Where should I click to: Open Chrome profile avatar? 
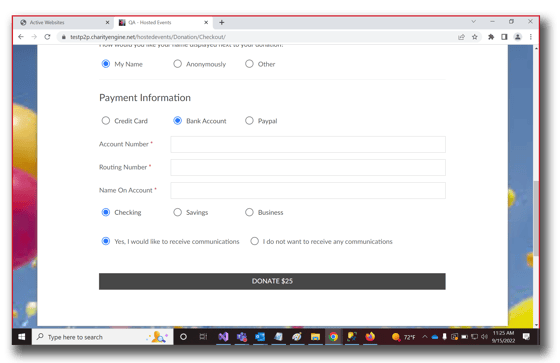518,37
